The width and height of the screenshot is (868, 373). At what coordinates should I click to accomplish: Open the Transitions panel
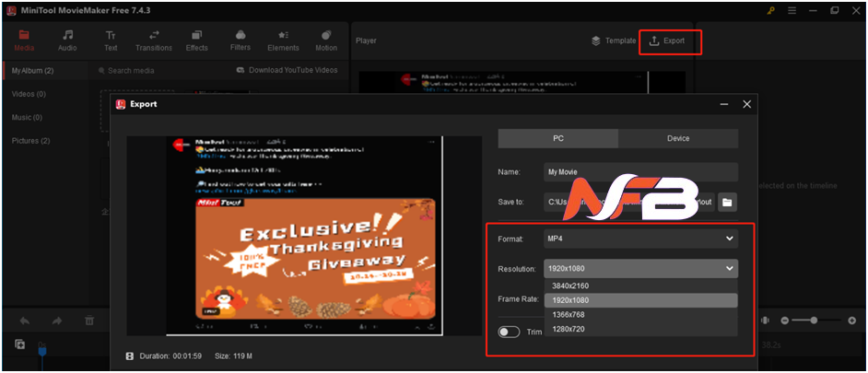153,41
